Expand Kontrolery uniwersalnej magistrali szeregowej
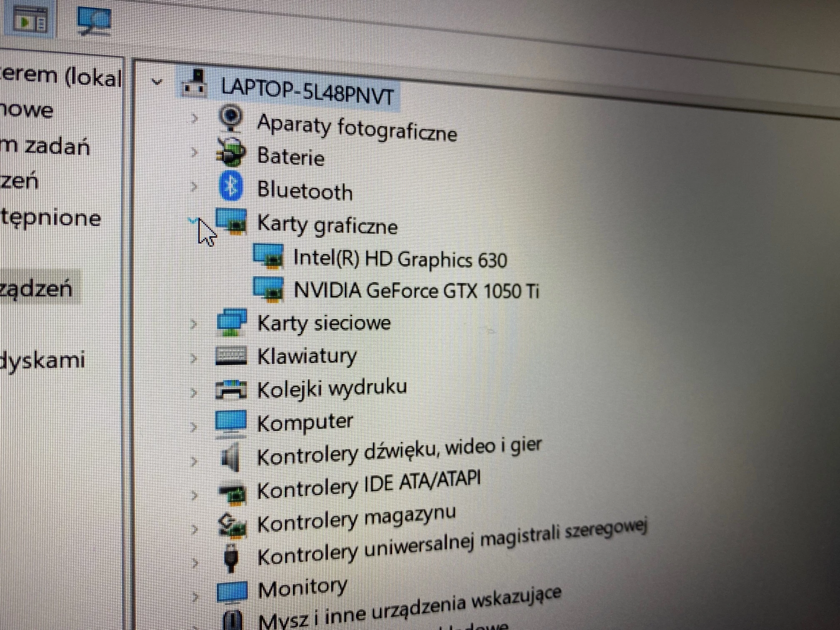 [x=195, y=563]
